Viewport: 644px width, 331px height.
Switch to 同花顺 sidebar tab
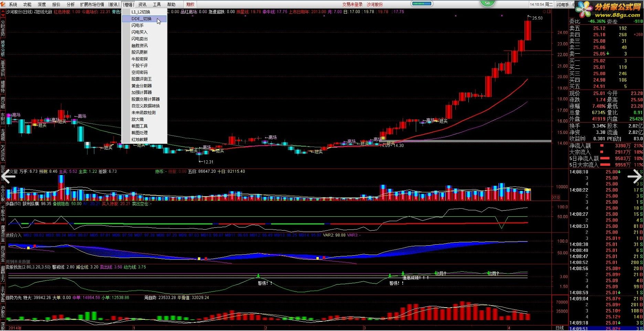(x=3, y=103)
